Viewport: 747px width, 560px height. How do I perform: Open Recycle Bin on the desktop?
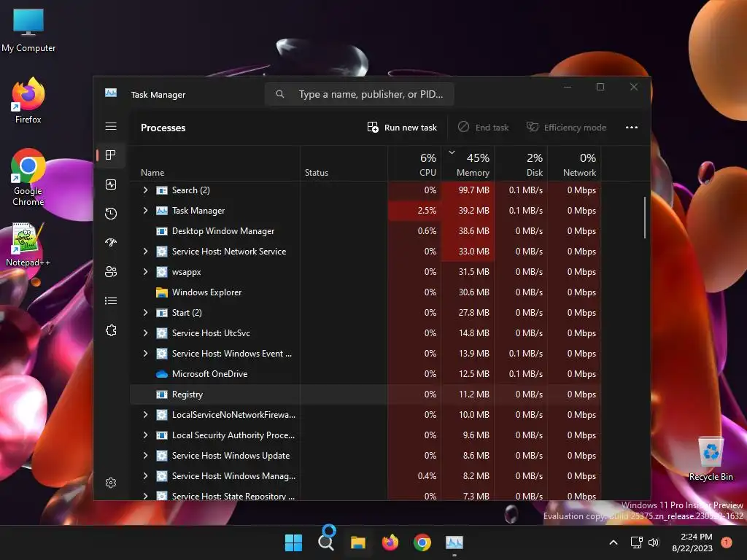[x=711, y=459]
